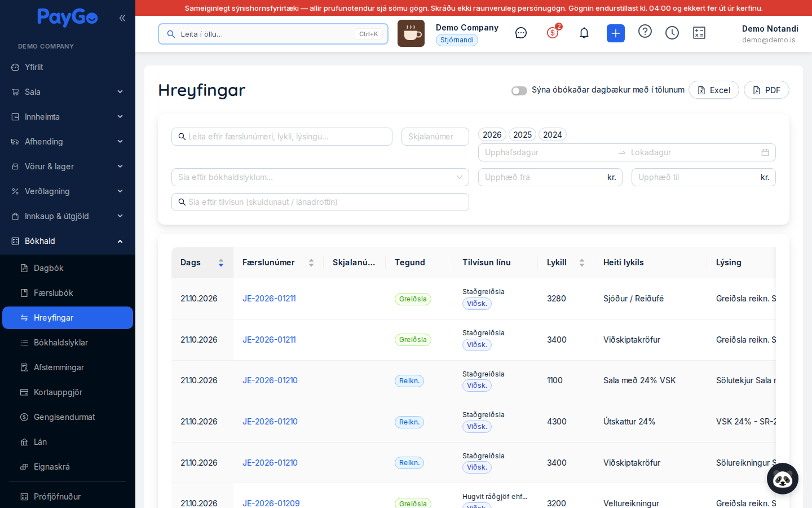Export the entries to Excel
The height and width of the screenshot is (508, 812).
(714, 90)
